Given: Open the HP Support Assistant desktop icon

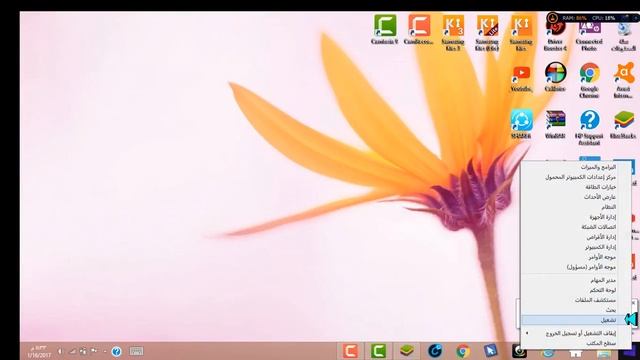Looking at the screenshot, I should pos(589,127).
